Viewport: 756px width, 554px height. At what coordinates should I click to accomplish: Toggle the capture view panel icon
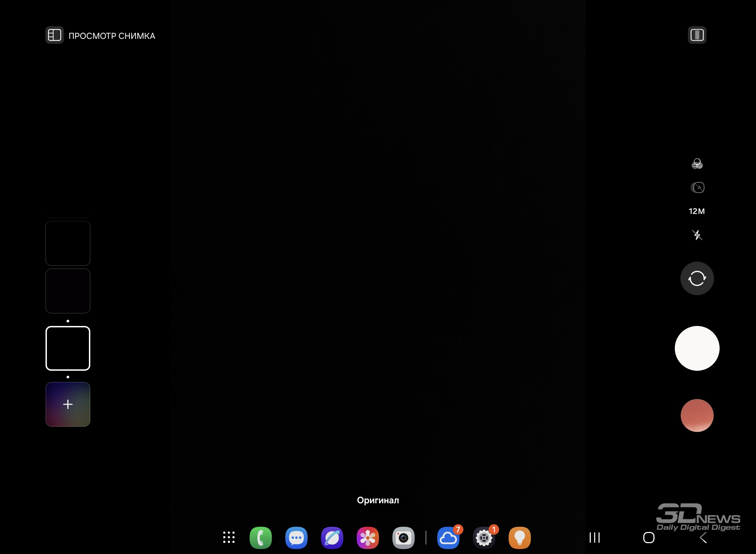pos(55,35)
